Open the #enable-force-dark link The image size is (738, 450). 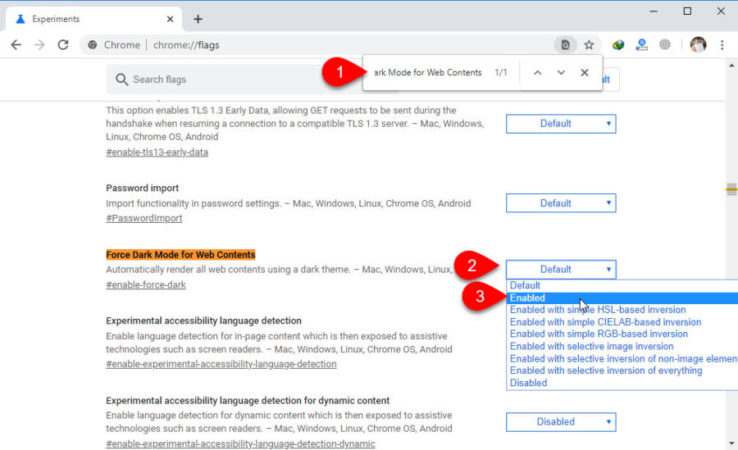click(146, 285)
